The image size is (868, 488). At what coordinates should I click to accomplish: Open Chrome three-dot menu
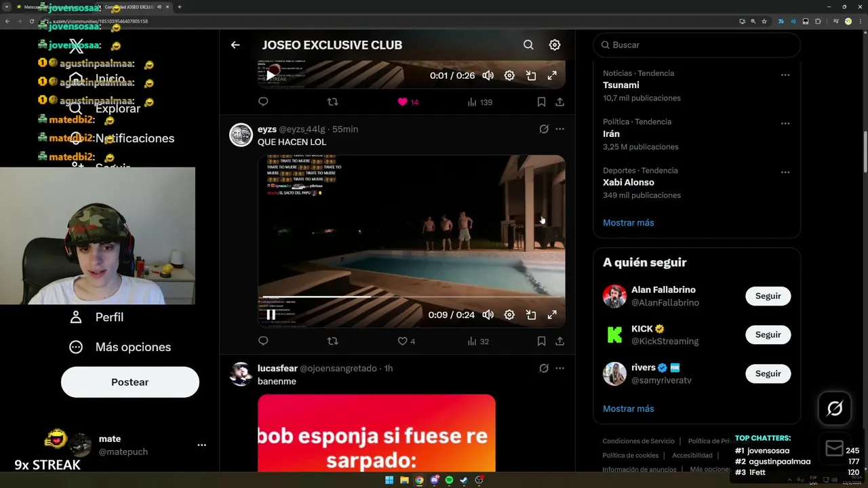tap(859, 21)
